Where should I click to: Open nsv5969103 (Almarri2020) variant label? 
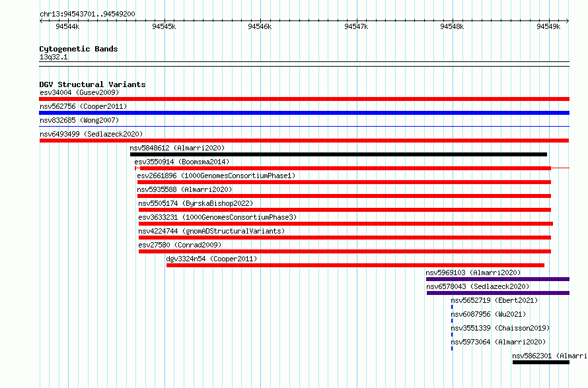(x=473, y=273)
